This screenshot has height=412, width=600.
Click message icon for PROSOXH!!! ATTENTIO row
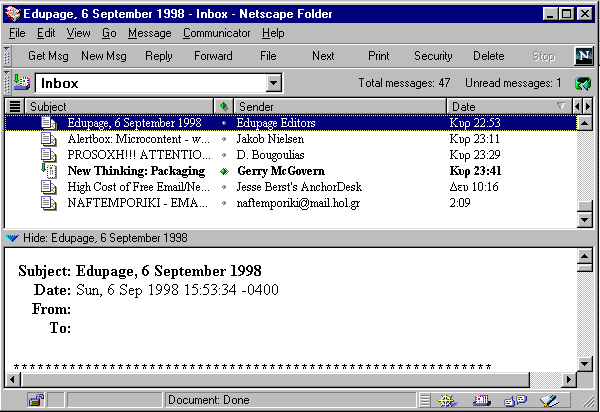pyautogui.click(x=49, y=155)
